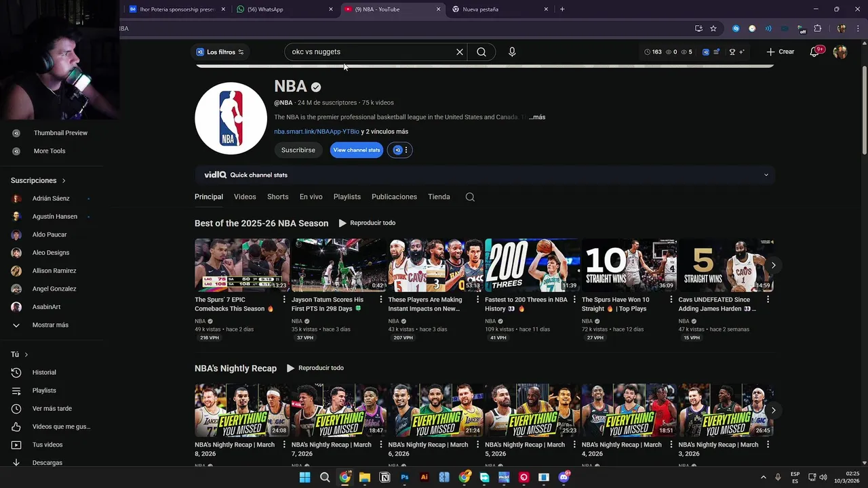Open Notion from the taskbar
Image resolution: width=868 pixels, height=488 pixels.
coord(385,477)
